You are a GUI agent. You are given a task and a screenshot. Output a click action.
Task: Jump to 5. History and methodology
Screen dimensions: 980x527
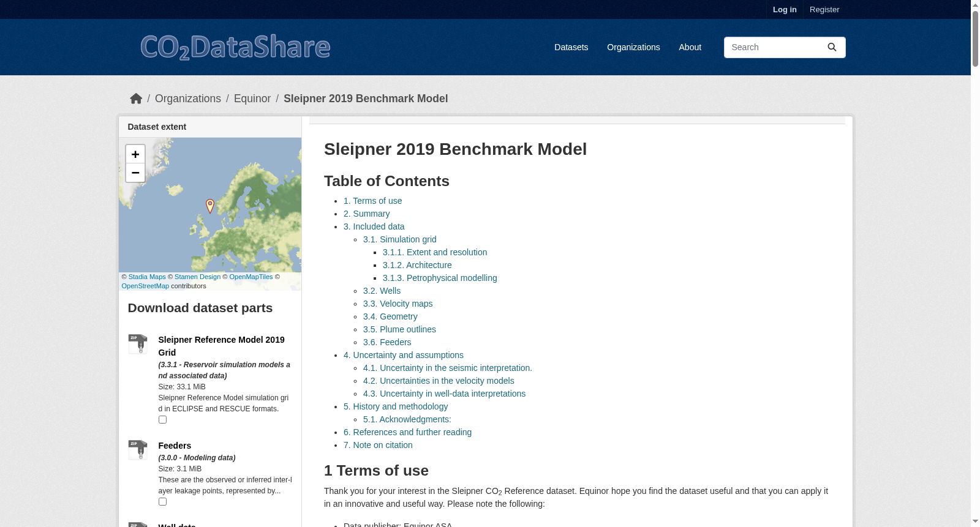tap(396, 406)
